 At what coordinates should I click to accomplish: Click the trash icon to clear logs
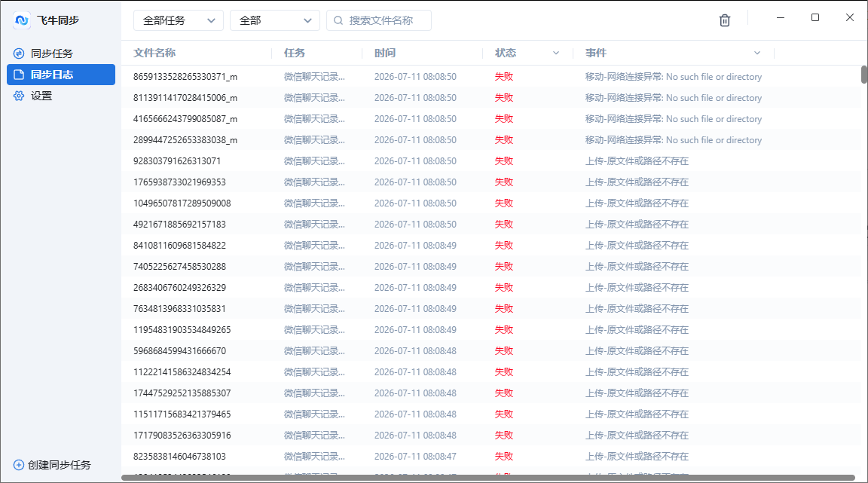(725, 20)
